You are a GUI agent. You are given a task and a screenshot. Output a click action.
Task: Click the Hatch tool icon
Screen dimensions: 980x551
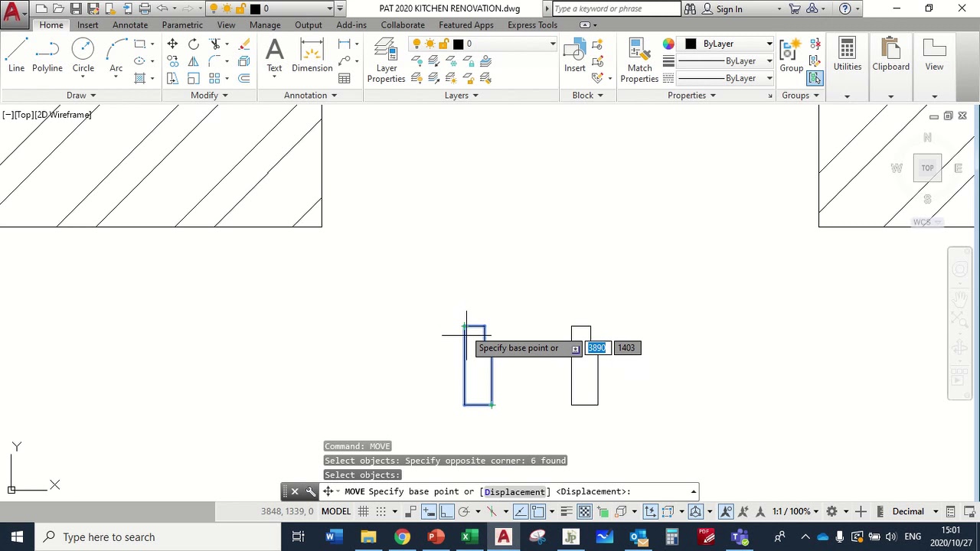click(x=140, y=78)
